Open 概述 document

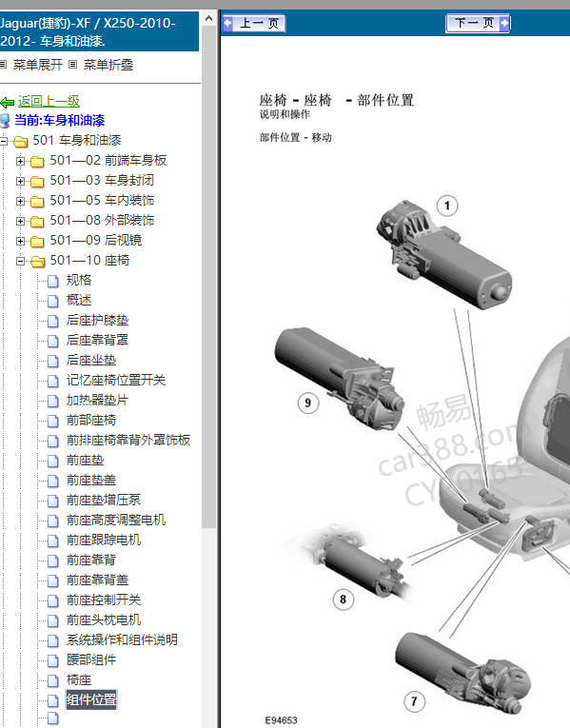(78, 300)
